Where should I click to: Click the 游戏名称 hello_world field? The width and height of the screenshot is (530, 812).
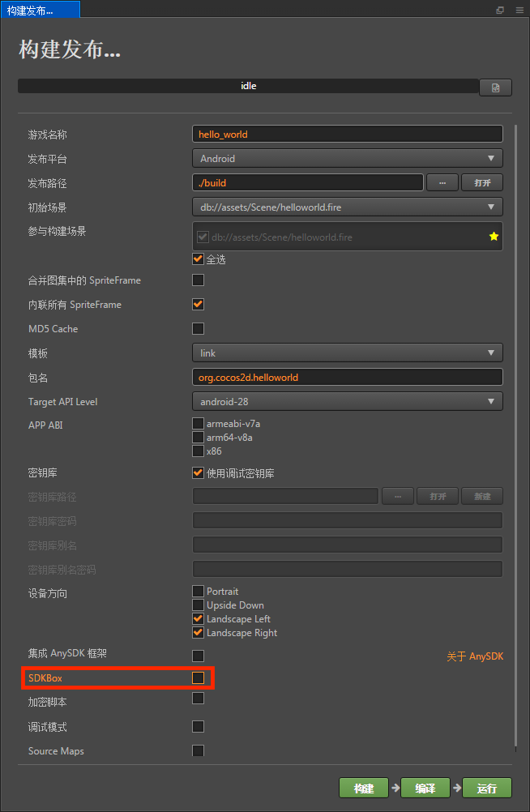pyautogui.click(x=348, y=135)
